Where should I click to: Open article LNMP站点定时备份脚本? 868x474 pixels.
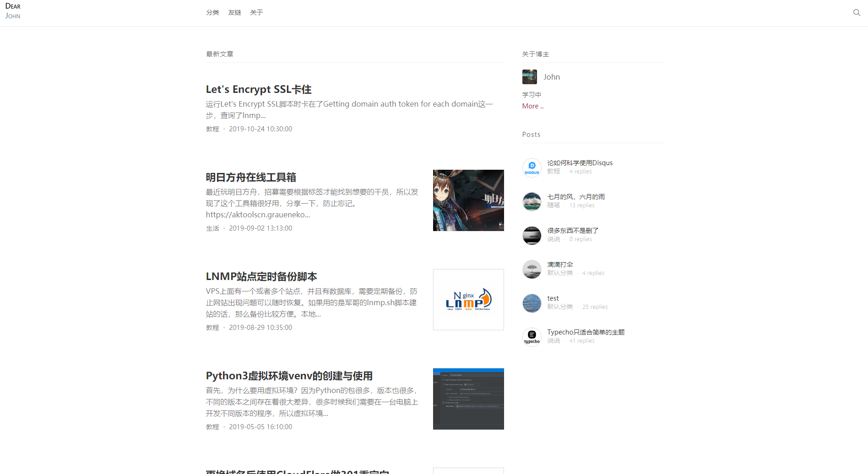coord(261,276)
